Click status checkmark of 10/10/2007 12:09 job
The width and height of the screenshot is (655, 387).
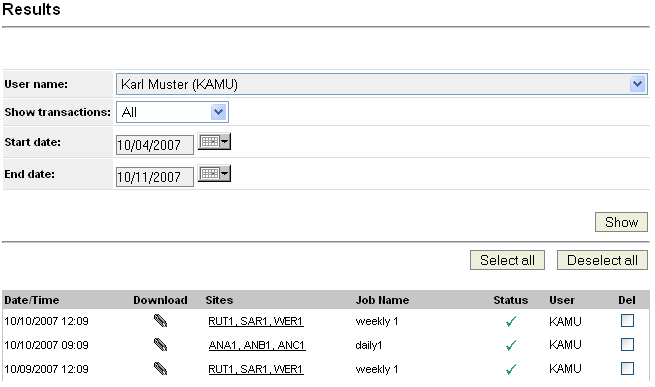510,321
